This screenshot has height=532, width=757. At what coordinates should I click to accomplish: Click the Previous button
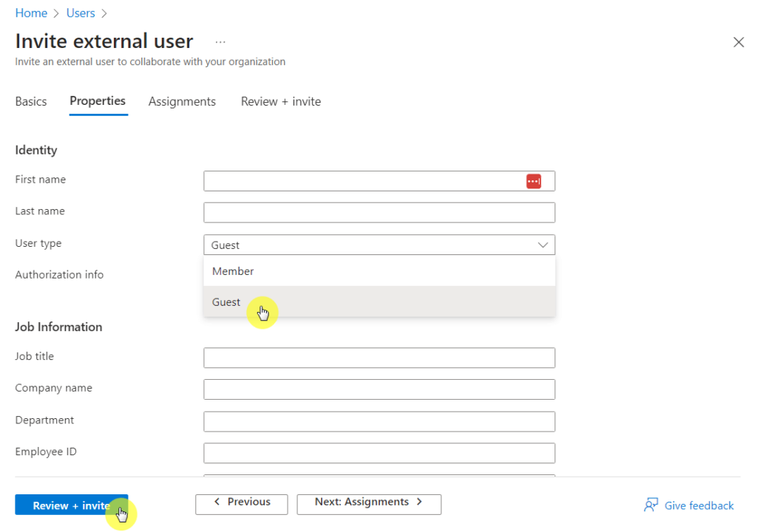tap(242, 505)
